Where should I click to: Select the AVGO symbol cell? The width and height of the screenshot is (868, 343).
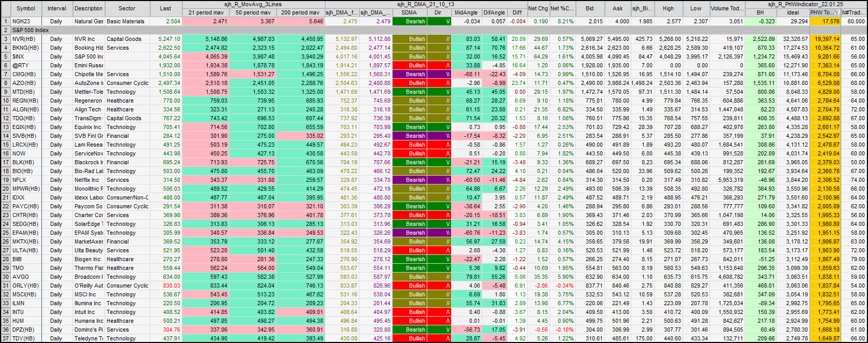coord(26,277)
